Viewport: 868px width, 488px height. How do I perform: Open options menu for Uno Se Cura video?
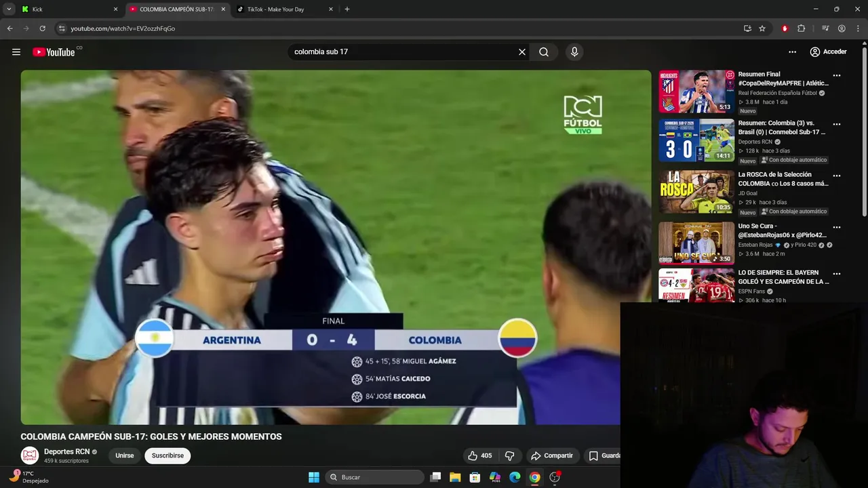(x=837, y=228)
